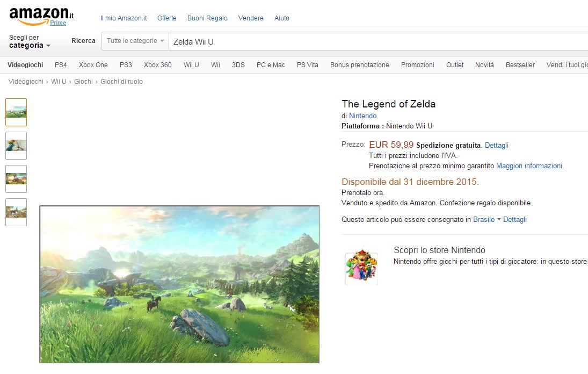Open the PS Vita category
588x374 pixels.
tap(308, 65)
